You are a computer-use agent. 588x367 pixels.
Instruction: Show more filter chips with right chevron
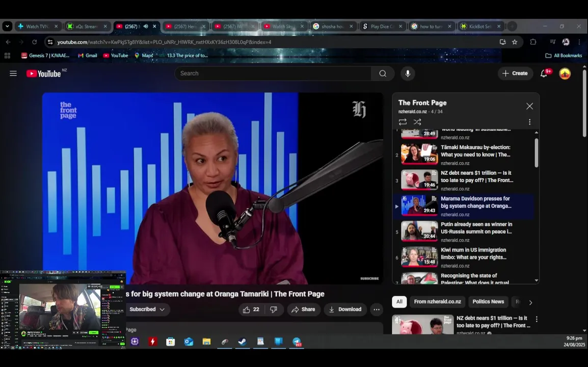point(530,302)
